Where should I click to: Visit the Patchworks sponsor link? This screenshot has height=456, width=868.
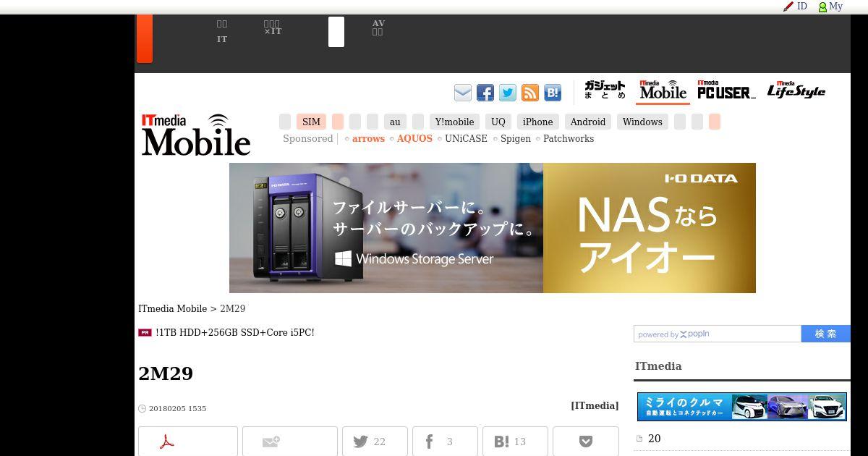click(569, 139)
